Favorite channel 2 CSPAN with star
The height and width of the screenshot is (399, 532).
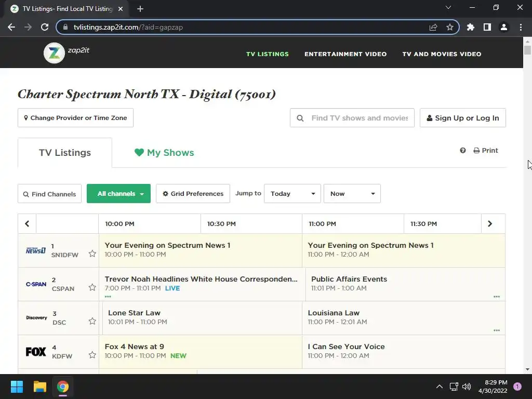(92, 287)
